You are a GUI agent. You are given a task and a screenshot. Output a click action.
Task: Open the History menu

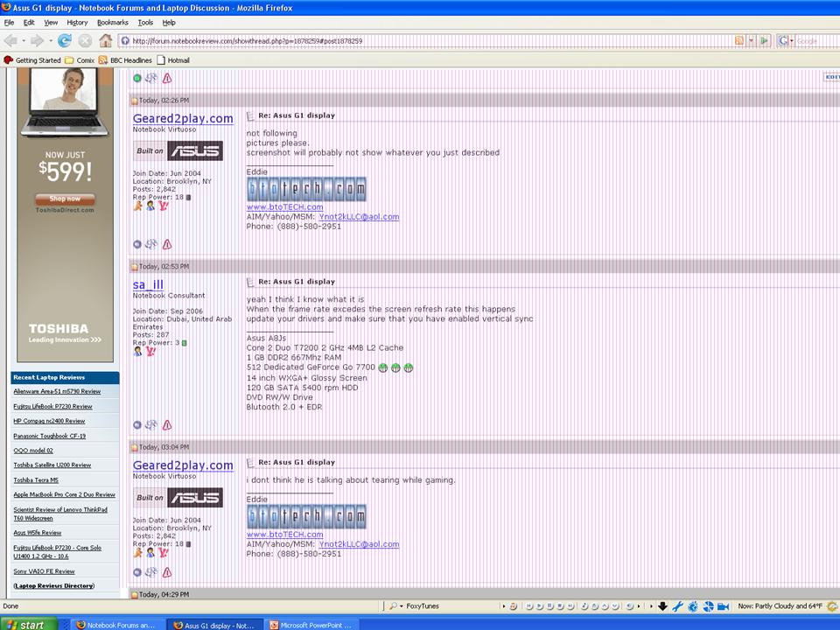(77, 23)
